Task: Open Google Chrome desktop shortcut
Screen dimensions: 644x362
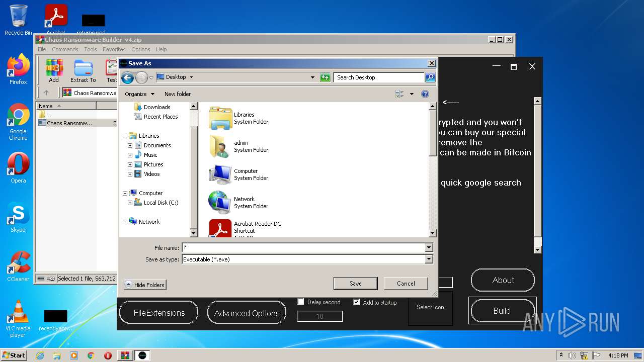Action: [x=18, y=122]
